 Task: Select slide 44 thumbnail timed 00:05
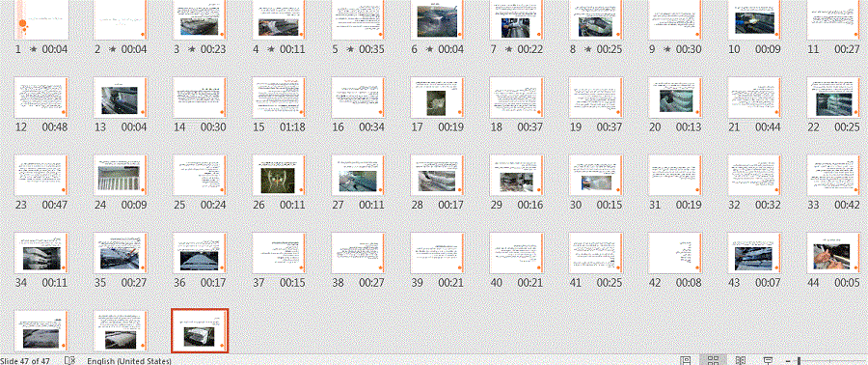[x=833, y=253]
